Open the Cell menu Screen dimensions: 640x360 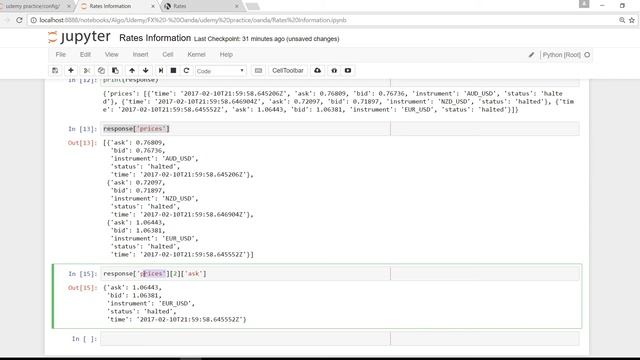[x=168, y=55]
